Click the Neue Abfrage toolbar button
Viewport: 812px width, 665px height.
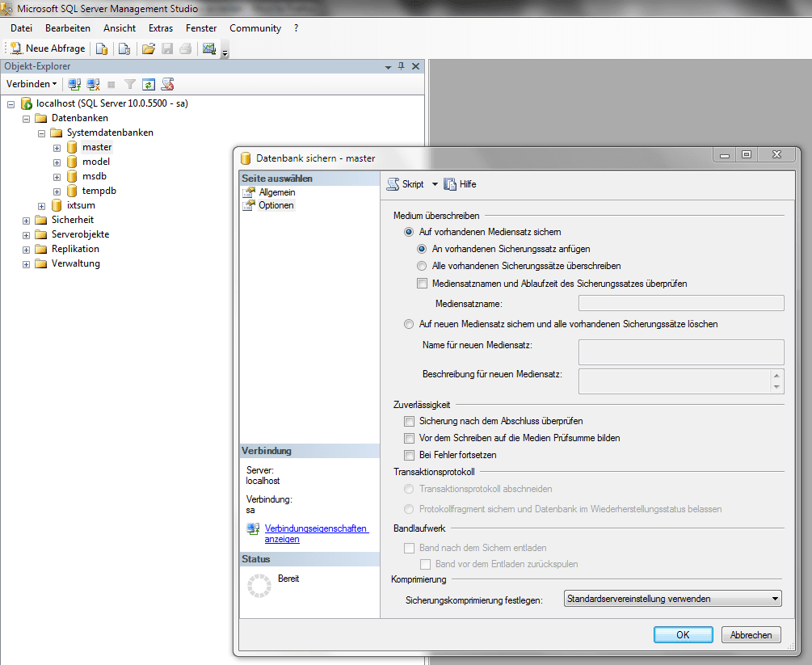pyautogui.click(x=48, y=48)
